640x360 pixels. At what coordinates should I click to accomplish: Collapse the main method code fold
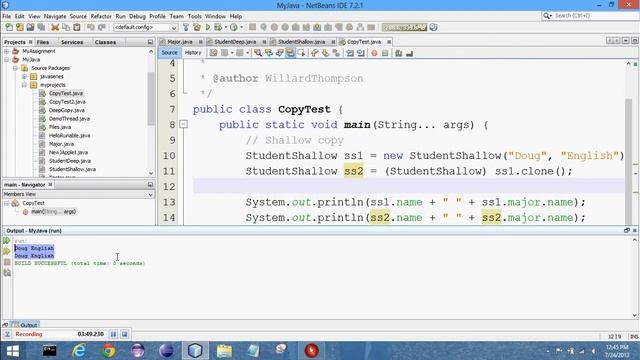tap(184, 124)
